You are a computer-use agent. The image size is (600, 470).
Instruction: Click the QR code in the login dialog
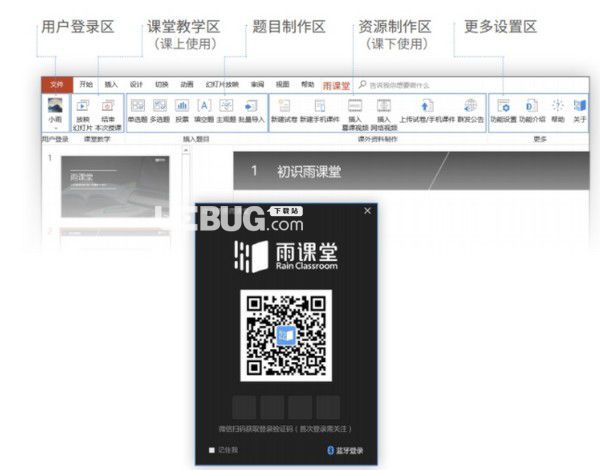coord(286,336)
